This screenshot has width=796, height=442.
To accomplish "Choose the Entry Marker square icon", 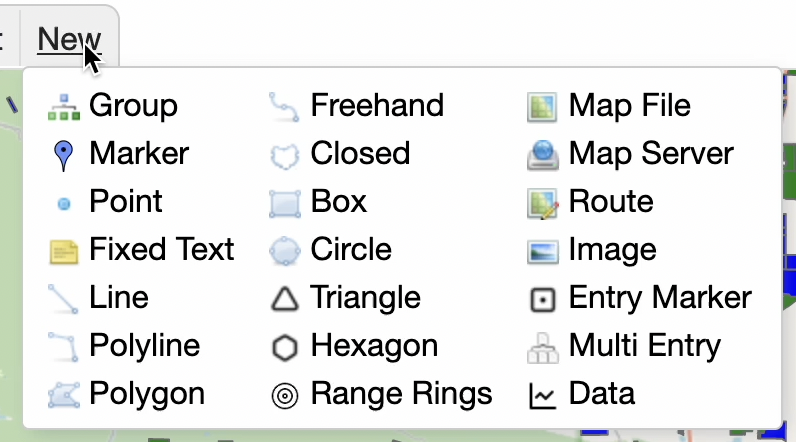I will pyautogui.click(x=542, y=298).
